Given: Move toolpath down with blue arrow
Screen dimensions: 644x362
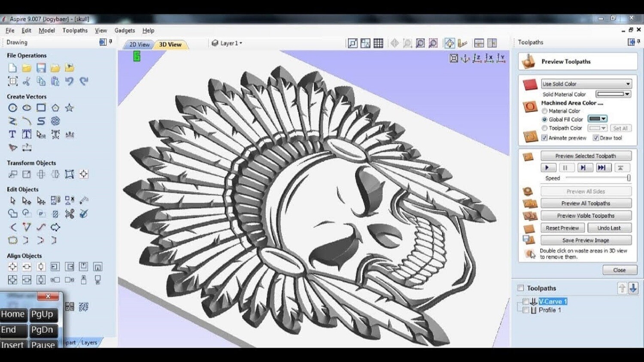Looking at the screenshot, I should (633, 288).
